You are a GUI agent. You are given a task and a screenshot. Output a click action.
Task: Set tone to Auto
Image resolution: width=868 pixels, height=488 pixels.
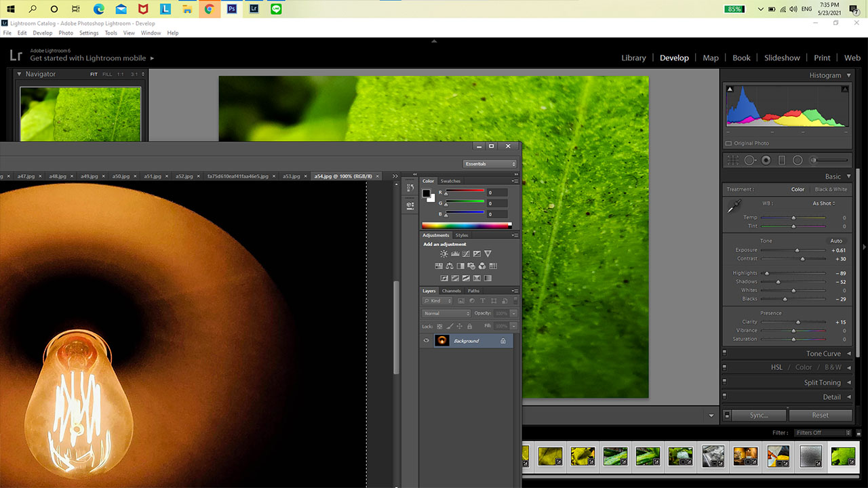point(836,241)
